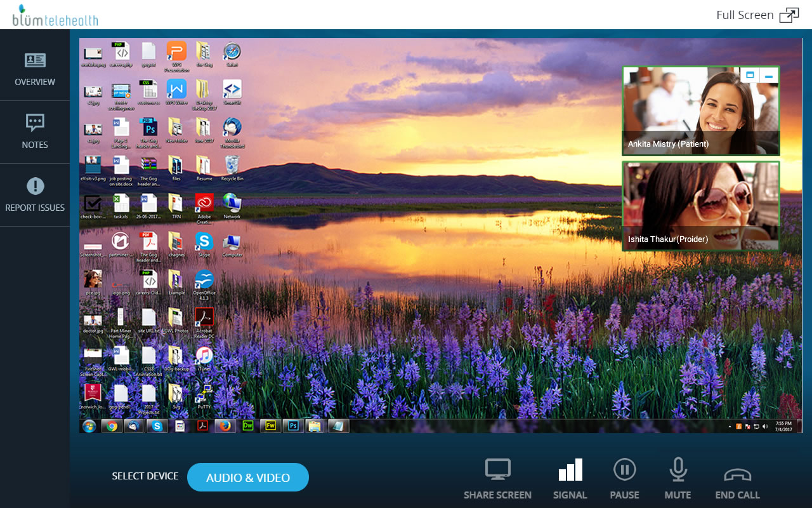Switch to the Overview section
Image resolution: width=812 pixels, height=508 pixels.
35,67
